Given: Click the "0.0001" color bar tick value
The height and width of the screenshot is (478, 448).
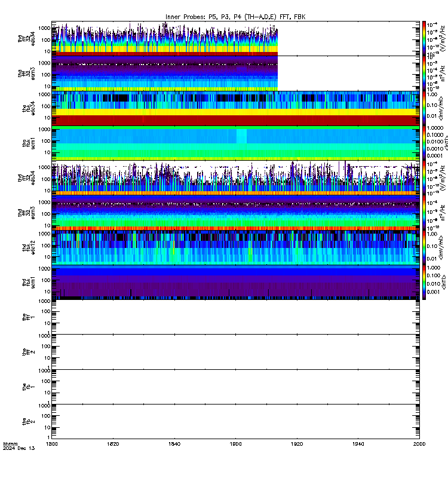Looking at the screenshot, I should coord(435,156).
